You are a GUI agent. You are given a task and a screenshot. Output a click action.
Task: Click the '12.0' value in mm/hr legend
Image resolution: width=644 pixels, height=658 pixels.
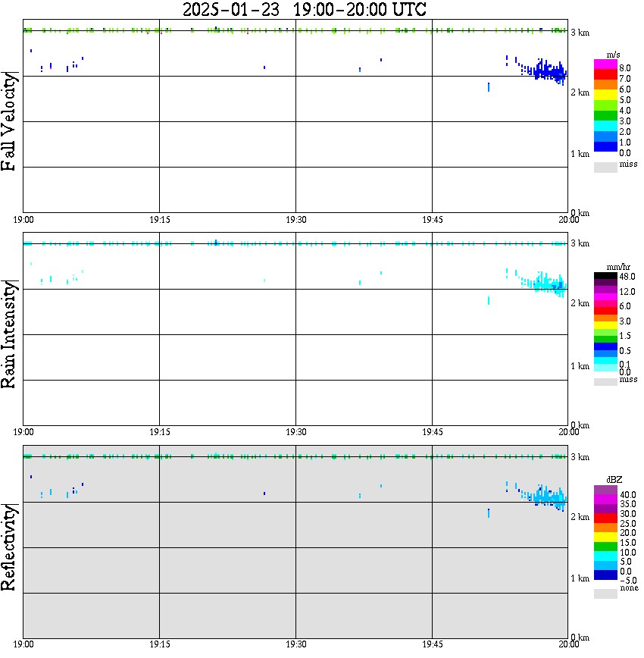click(x=627, y=291)
